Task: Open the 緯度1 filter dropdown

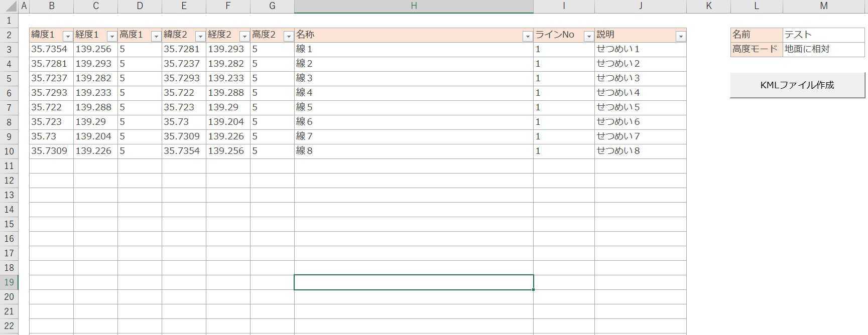Action: 68,36
